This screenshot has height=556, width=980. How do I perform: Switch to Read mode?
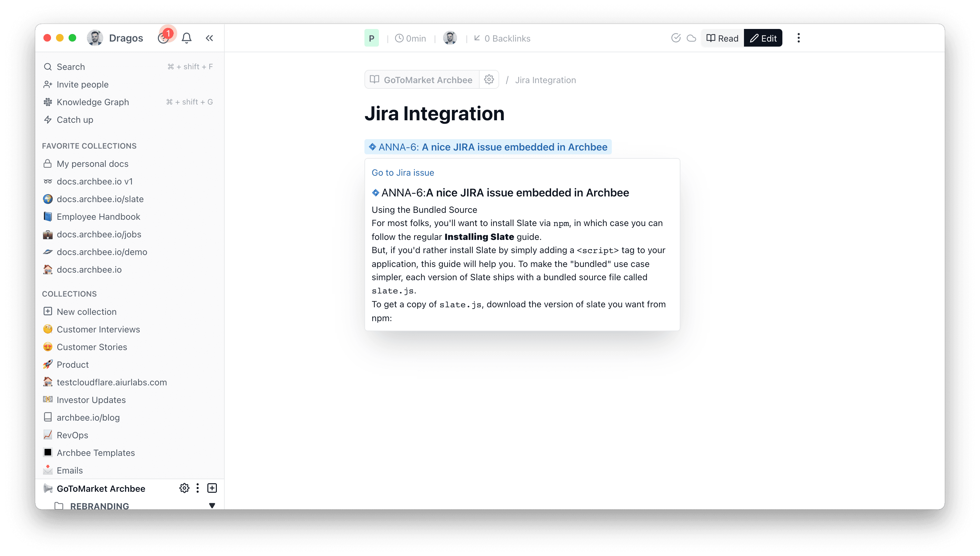[722, 38]
